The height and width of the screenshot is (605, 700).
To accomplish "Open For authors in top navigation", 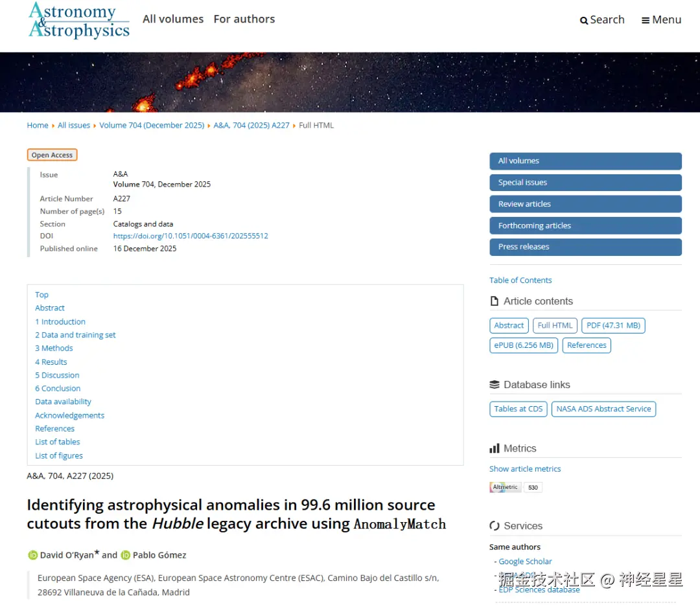I will point(244,19).
